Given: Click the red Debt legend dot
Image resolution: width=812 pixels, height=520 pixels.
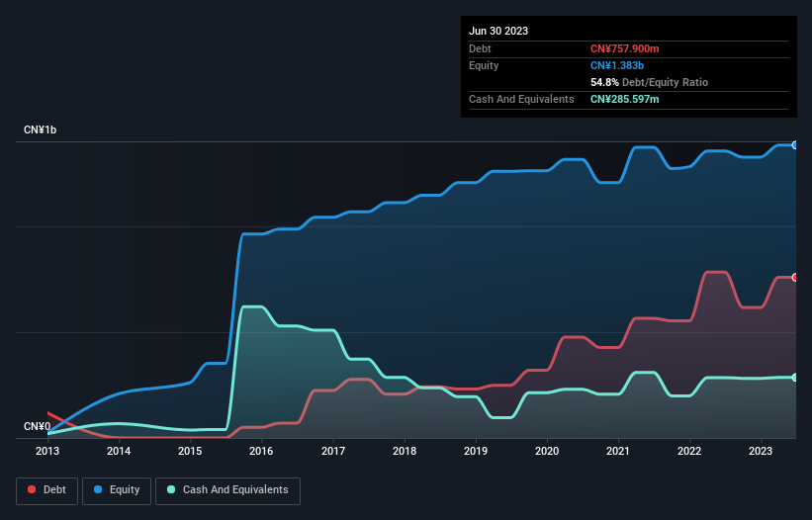Looking at the screenshot, I should click(x=32, y=489).
